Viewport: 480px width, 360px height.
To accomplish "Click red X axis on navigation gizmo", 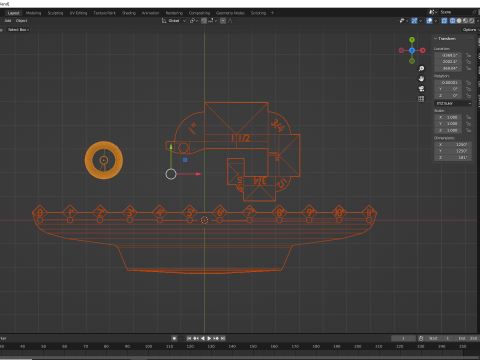I will (x=423, y=50).
